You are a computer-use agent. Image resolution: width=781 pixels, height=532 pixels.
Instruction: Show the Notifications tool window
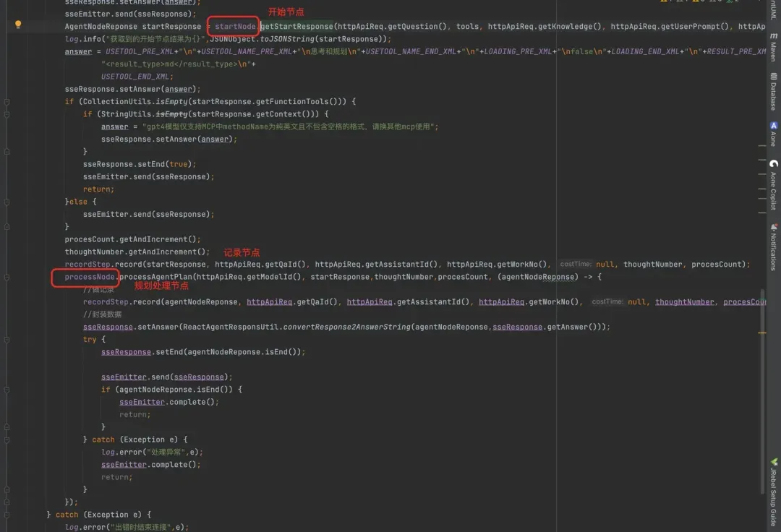pyautogui.click(x=774, y=247)
